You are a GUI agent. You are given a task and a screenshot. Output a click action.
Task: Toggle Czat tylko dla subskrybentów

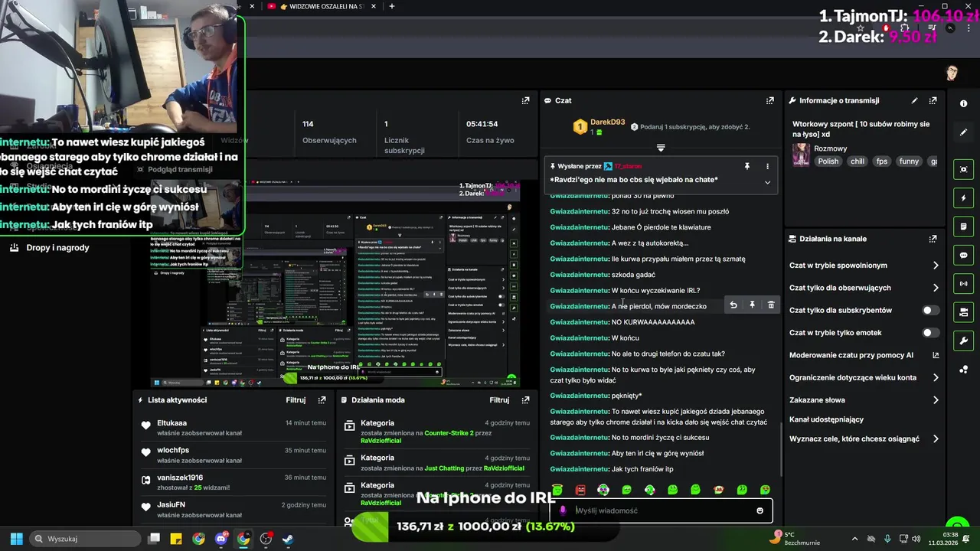click(930, 310)
